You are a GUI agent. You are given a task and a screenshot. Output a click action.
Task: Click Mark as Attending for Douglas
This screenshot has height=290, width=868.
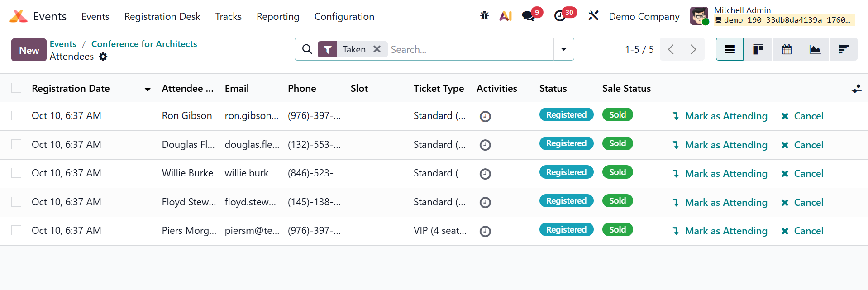click(x=725, y=145)
